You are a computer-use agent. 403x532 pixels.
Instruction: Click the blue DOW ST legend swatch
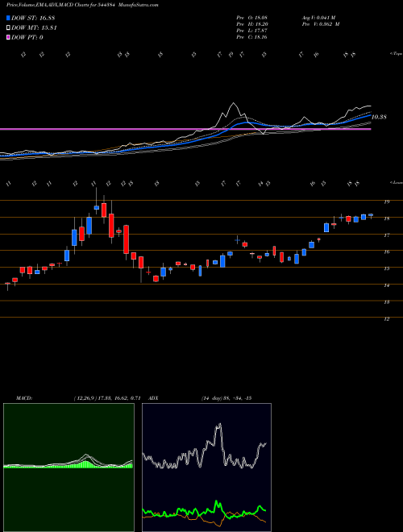[x=8, y=18]
